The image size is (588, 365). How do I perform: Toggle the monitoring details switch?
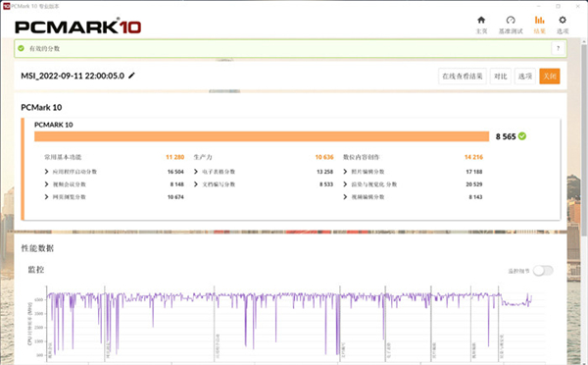click(x=543, y=271)
